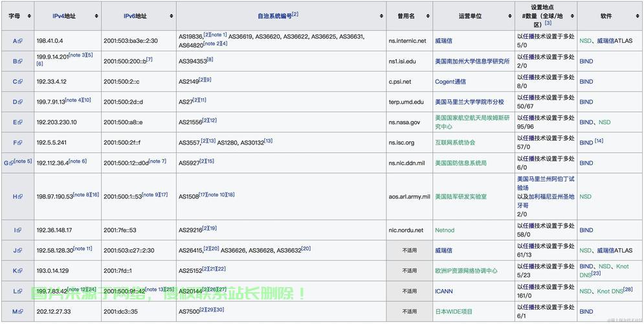Select IPv4 address 193.0.14.129
Image resolution: width=644 pixels, height=324 pixels.
(52, 271)
